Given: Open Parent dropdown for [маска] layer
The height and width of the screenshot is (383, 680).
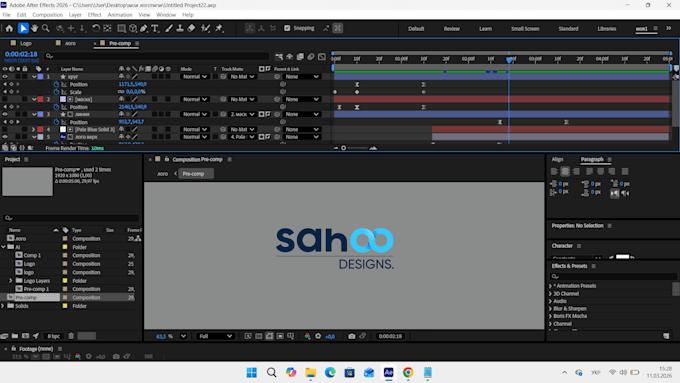Looking at the screenshot, I should click(302, 99).
